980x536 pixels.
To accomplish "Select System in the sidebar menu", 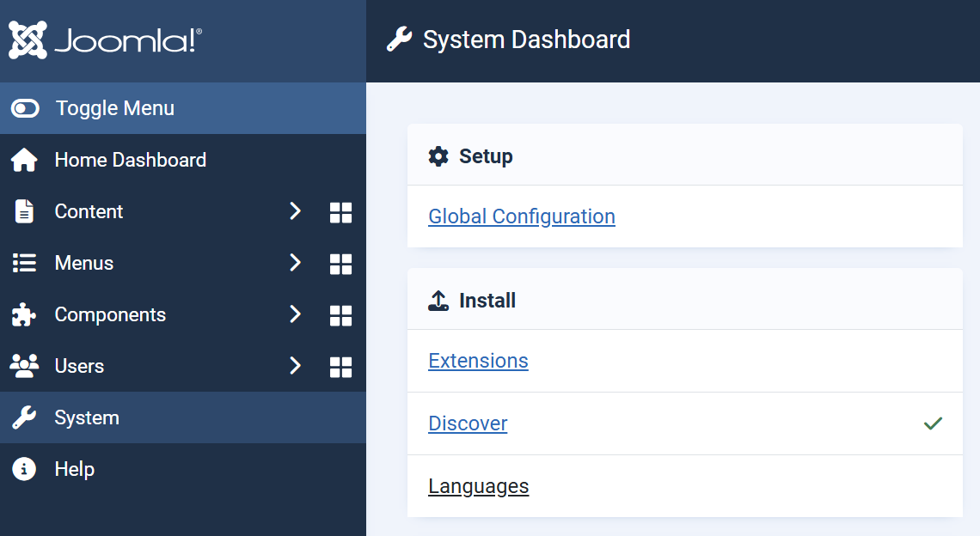I will pyautogui.click(x=87, y=418).
